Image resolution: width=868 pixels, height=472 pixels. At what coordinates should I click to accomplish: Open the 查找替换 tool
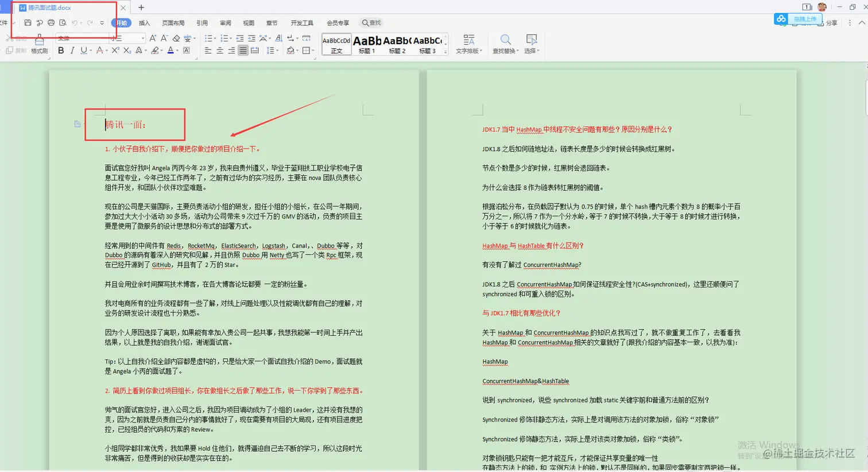point(506,44)
